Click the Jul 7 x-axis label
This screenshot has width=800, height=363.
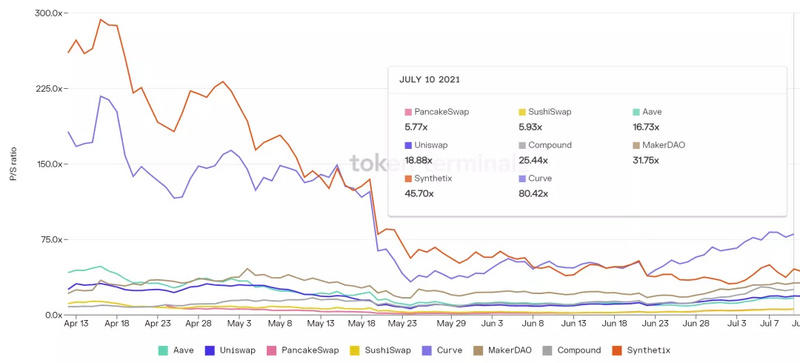tap(770, 323)
